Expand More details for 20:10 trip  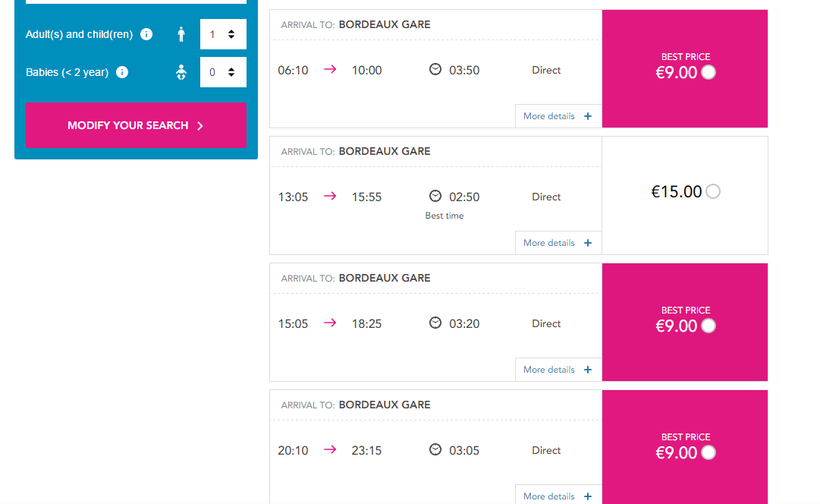[558, 496]
